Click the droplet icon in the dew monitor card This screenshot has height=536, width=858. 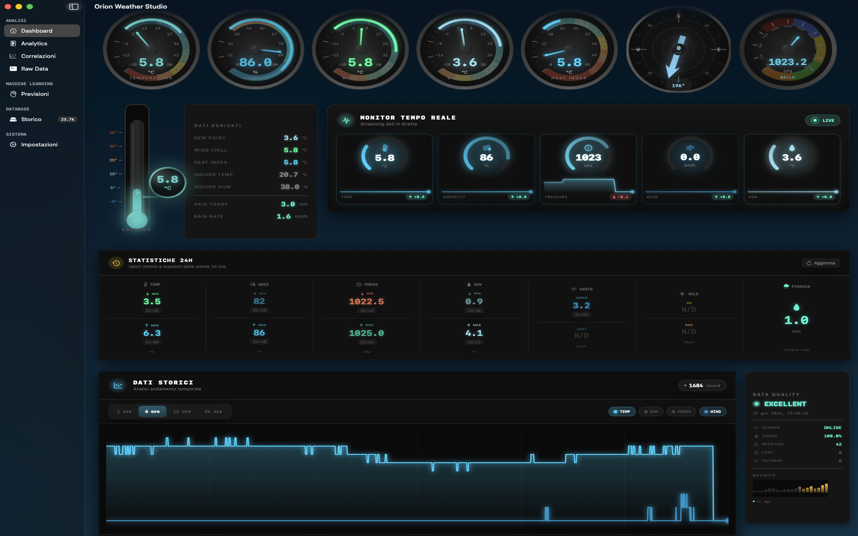(x=792, y=148)
